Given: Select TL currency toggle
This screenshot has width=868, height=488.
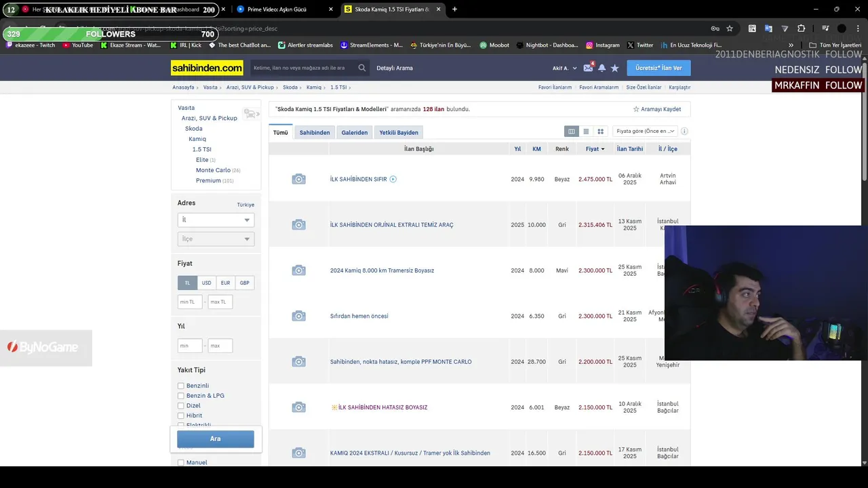Looking at the screenshot, I should 187,283.
